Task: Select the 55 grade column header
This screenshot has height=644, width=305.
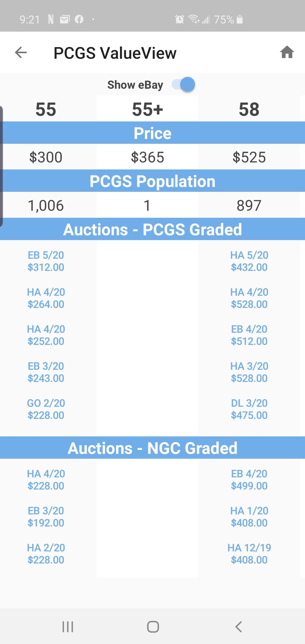Action: (x=46, y=109)
